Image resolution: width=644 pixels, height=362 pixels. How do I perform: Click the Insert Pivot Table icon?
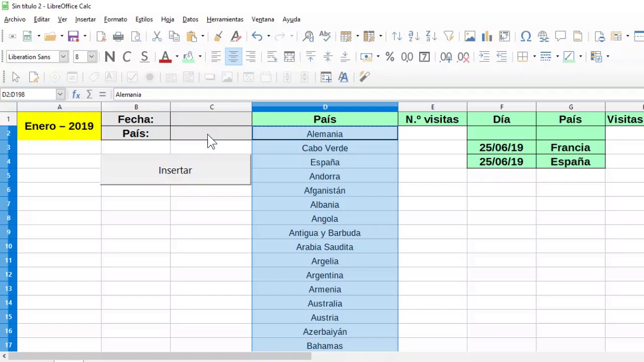504,36
